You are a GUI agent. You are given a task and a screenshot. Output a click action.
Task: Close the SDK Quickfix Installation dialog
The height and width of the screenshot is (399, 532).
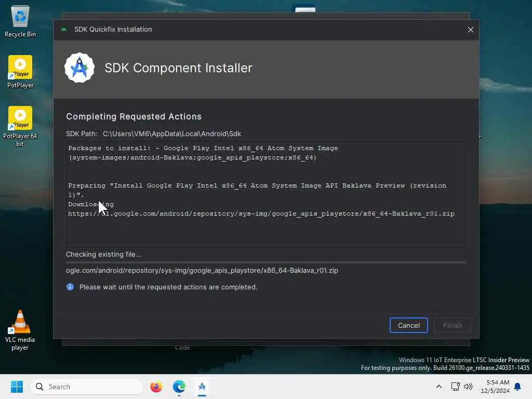point(470,30)
